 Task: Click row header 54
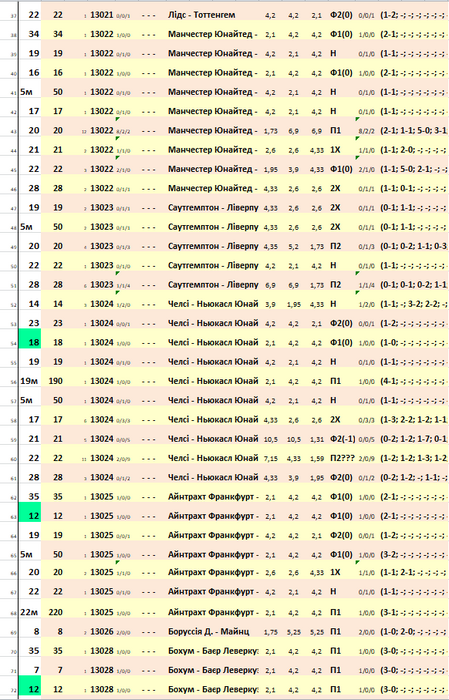(13, 344)
